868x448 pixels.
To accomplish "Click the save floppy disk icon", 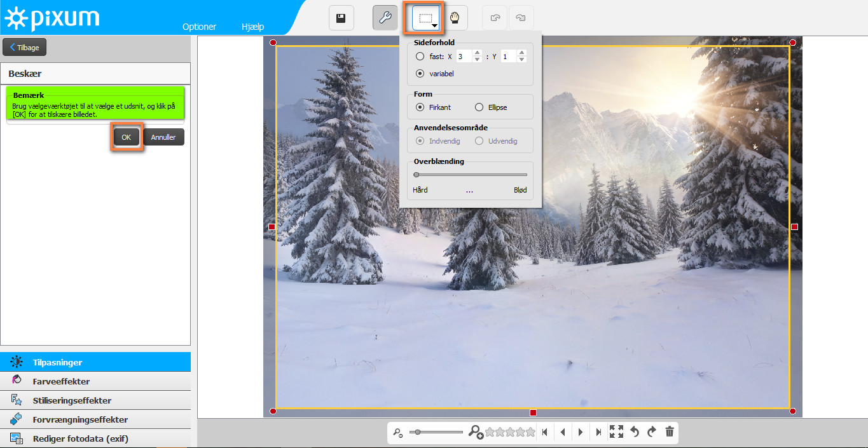I will pos(341,18).
